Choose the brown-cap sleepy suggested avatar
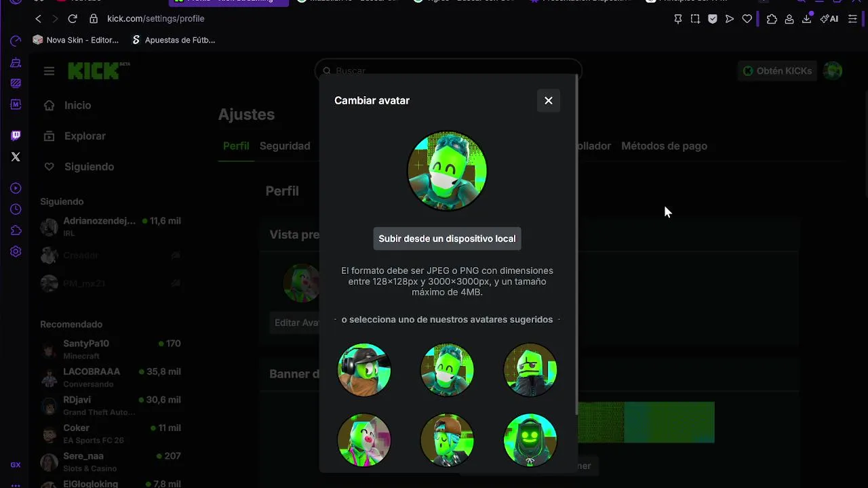Image resolution: width=868 pixels, height=488 pixels. pyautogui.click(x=447, y=440)
